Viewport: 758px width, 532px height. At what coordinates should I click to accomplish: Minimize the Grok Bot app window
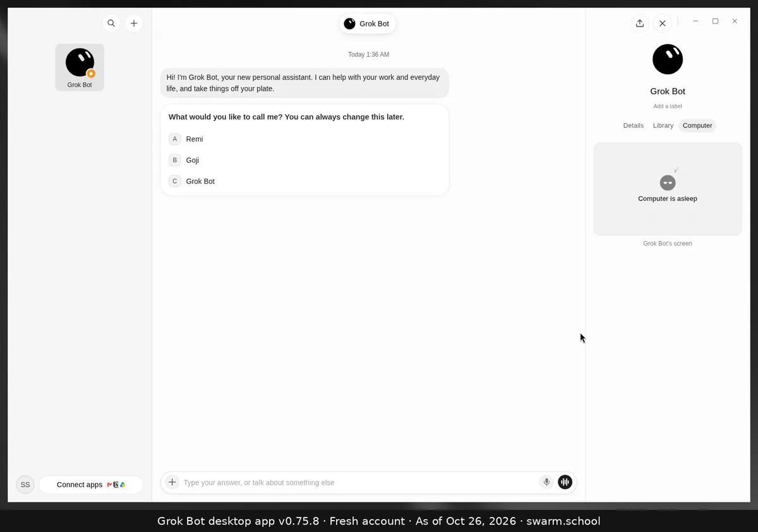point(695,21)
